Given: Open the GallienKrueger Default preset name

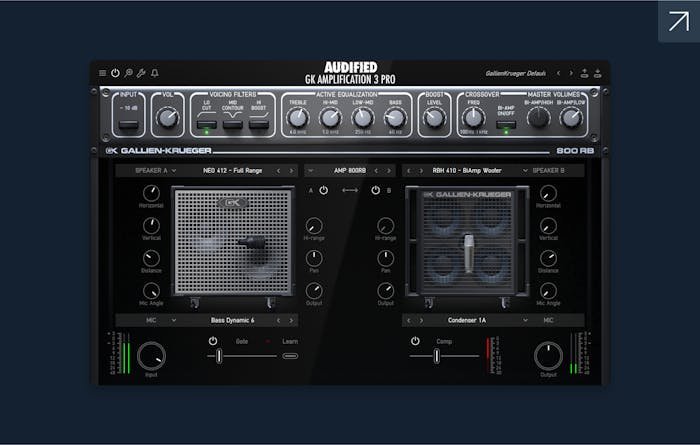Looking at the screenshot, I should (x=516, y=73).
